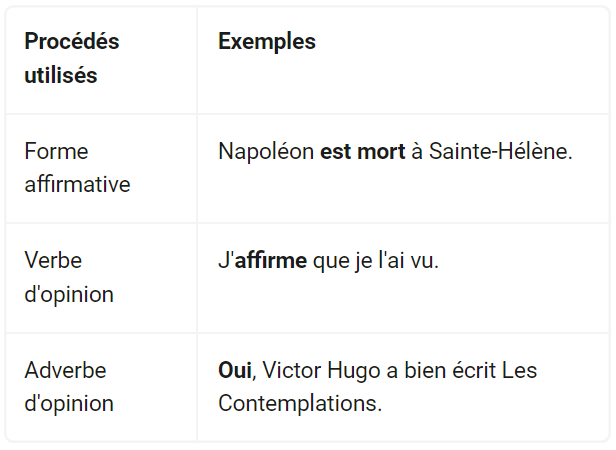Viewport: 616px width, 450px height.
Task: Click the word "Napoléon"
Action: pos(265,152)
